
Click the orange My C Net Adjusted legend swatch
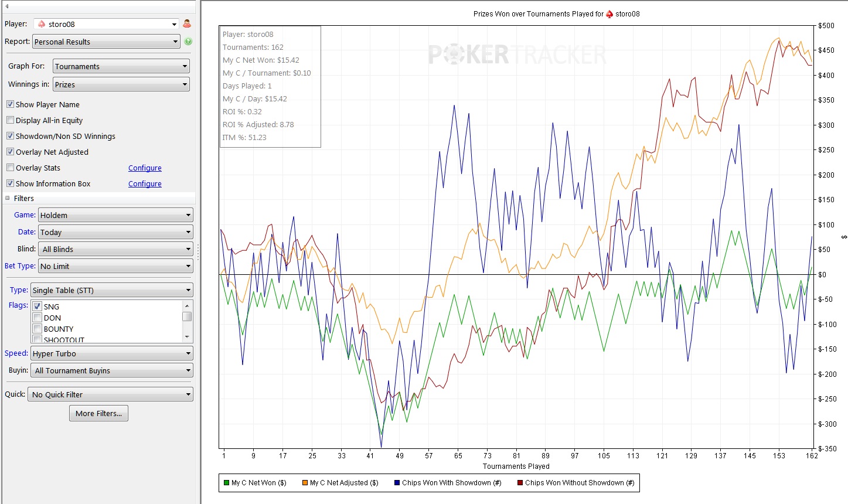tap(305, 483)
